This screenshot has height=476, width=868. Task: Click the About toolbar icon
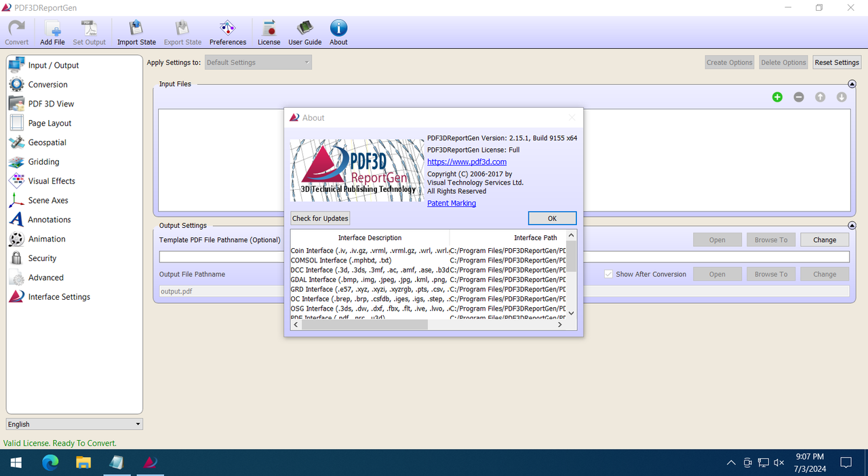click(338, 33)
